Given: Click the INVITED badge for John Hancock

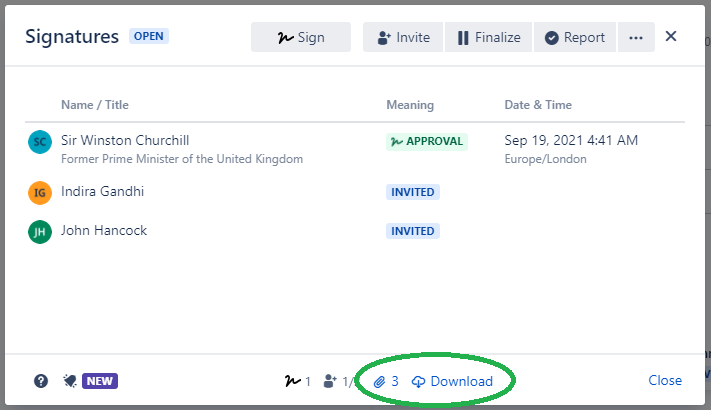Looking at the screenshot, I should [412, 231].
